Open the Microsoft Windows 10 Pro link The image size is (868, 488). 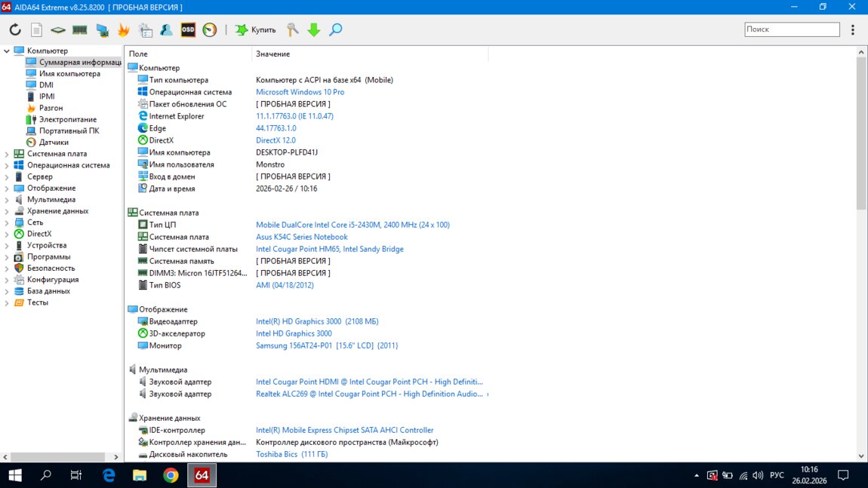click(300, 92)
